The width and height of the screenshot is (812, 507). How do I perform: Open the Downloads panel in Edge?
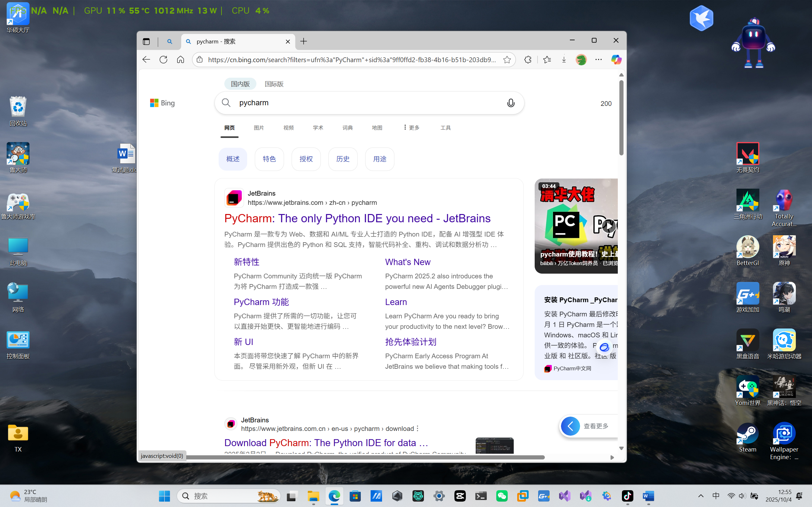click(x=564, y=59)
